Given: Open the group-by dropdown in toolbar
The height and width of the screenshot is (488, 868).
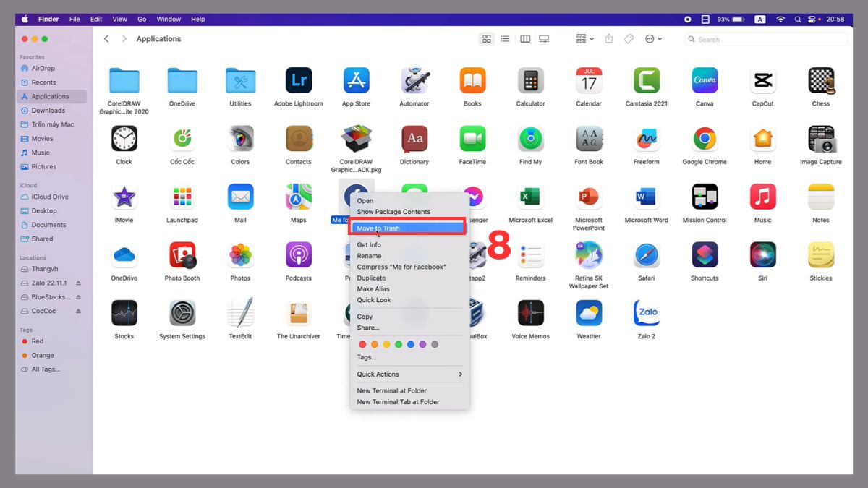Looking at the screenshot, I should pos(584,39).
